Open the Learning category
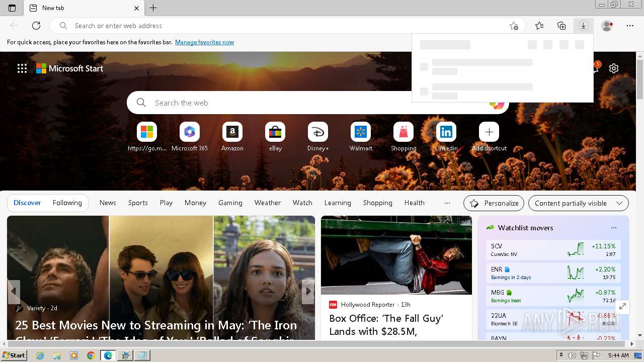Viewport: 644px width, 362px height. pyautogui.click(x=338, y=203)
